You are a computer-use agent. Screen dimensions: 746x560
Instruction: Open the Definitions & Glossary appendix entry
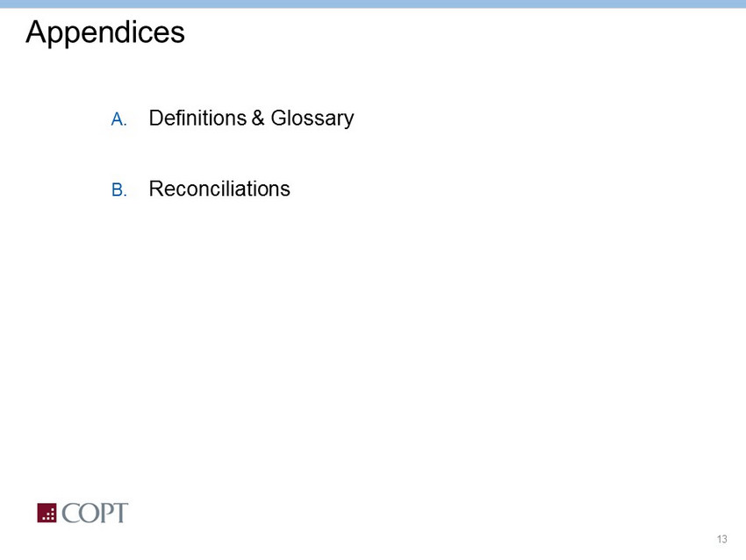click(x=251, y=118)
